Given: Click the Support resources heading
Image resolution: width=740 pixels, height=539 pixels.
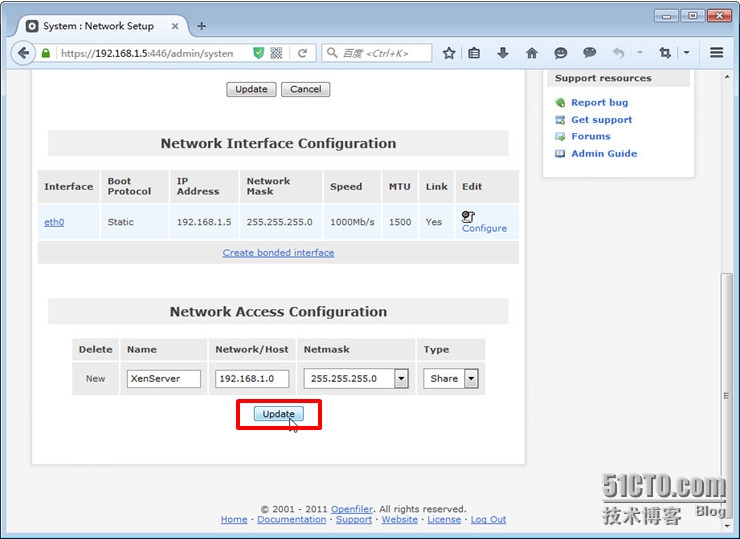Looking at the screenshot, I should 603,78.
